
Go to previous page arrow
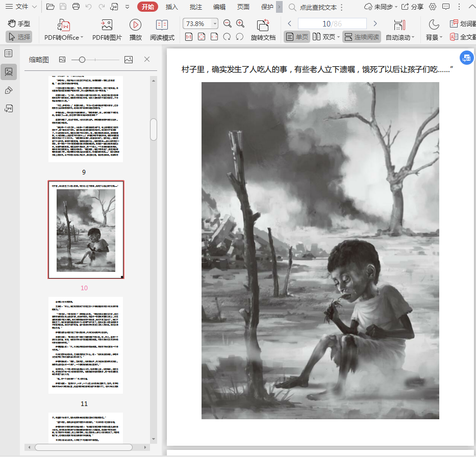point(289,23)
